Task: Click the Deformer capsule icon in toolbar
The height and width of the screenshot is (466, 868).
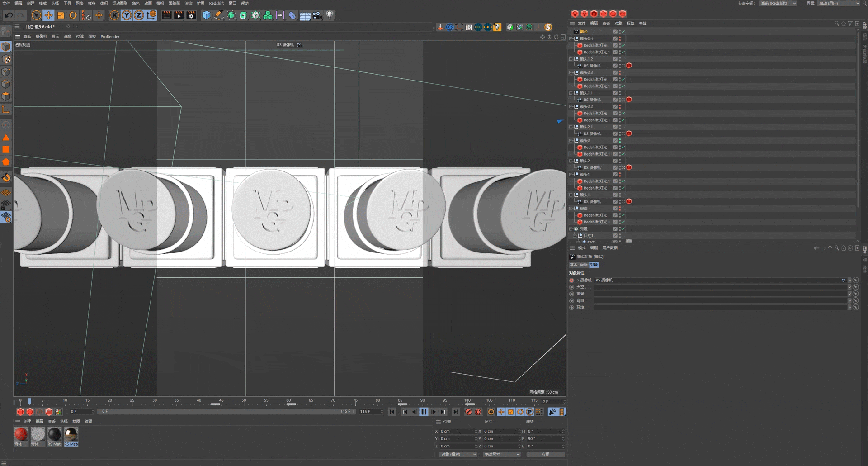Action: pos(292,15)
